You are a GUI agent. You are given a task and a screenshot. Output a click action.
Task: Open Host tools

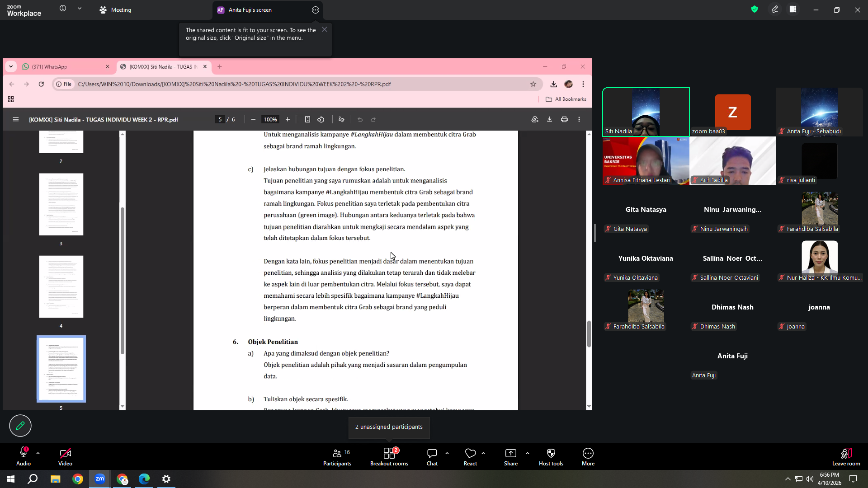tap(551, 457)
